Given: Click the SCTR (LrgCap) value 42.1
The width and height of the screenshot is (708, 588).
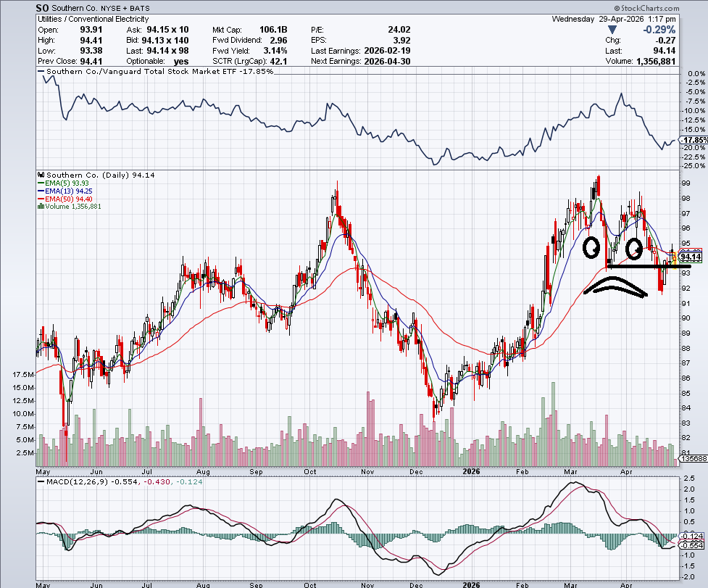Looking at the screenshot, I should [x=278, y=62].
